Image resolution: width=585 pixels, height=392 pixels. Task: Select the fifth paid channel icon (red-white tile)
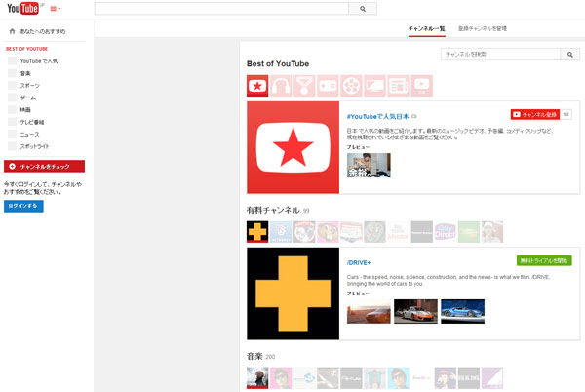351,232
